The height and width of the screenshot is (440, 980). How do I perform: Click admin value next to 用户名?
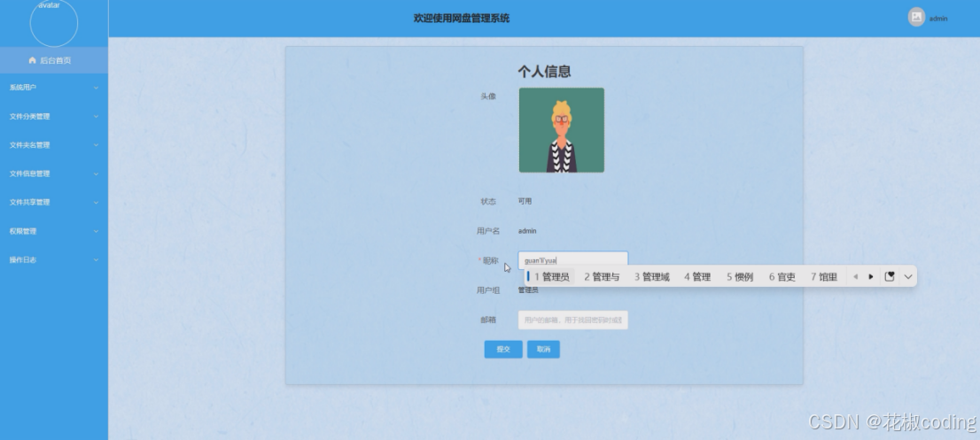pyautogui.click(x=527, y=231)
